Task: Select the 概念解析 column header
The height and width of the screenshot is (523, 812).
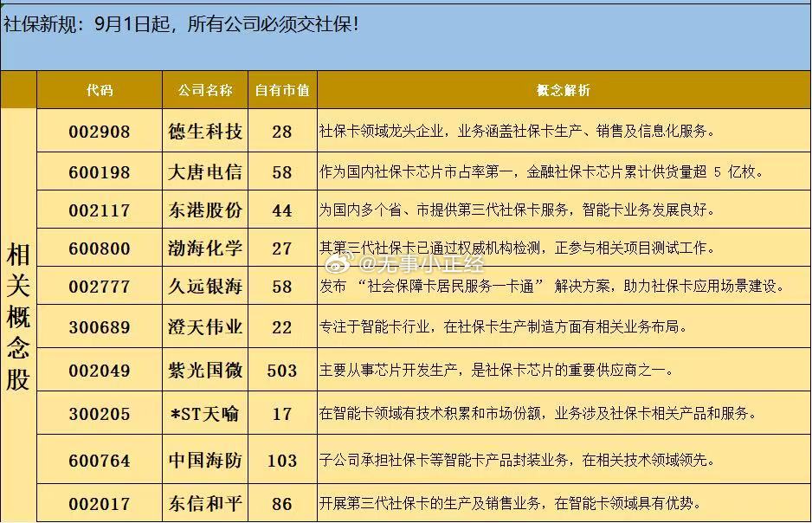Action: (564, 90)
